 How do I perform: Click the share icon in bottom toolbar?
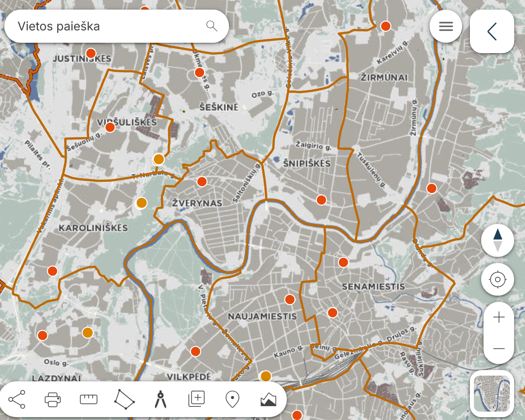point(17,399)
